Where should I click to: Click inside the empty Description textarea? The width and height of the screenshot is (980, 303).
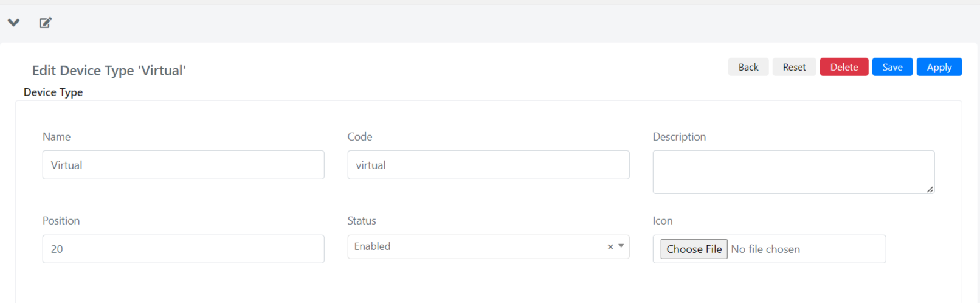[793, 172]
